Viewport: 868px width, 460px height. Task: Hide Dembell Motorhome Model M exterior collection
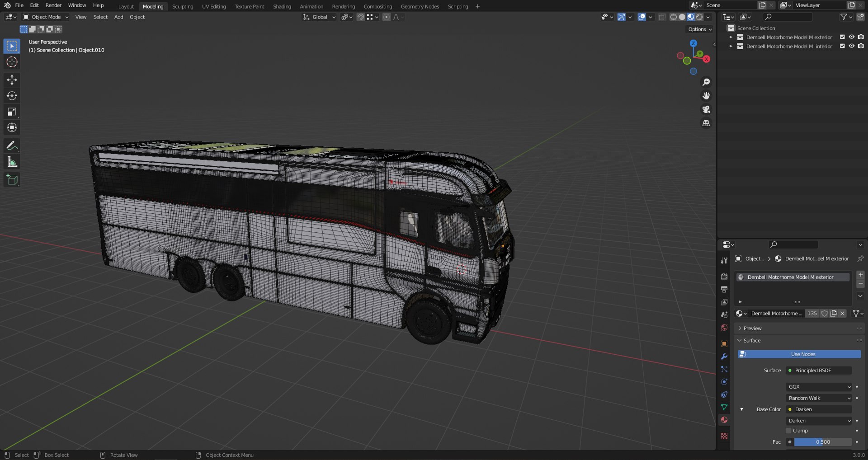pyautogui.click(x=852, y=37)
